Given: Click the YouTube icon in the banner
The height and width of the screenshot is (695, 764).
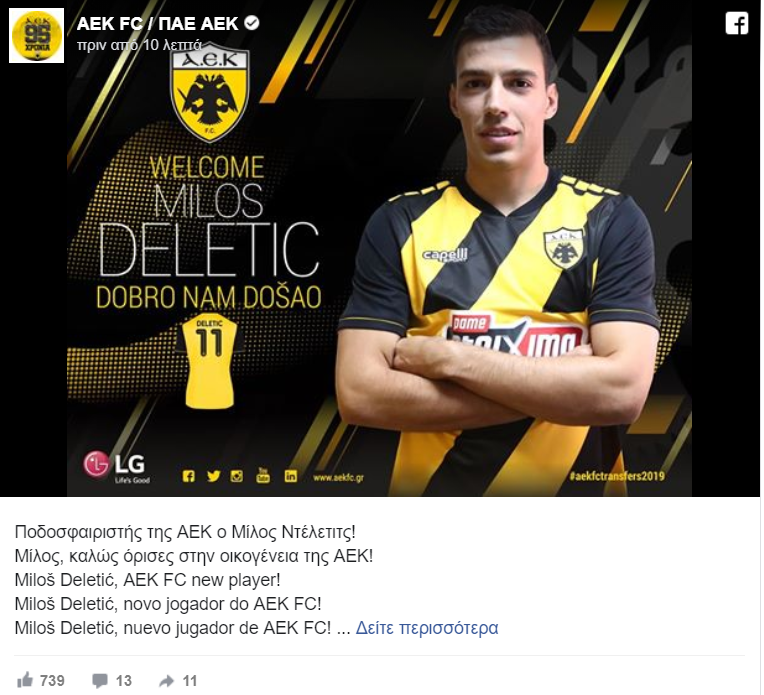Looking at the screenshot, I should [263, 475].
